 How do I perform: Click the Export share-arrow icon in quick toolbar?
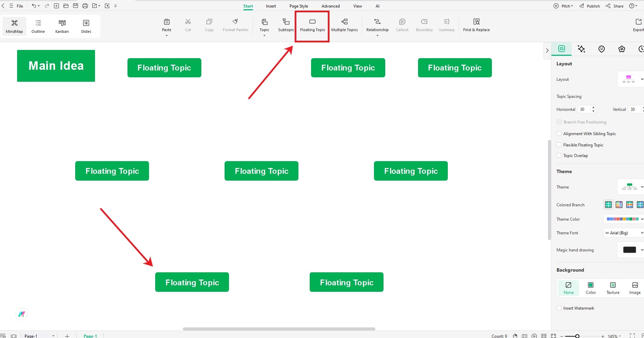click(95, 6)
